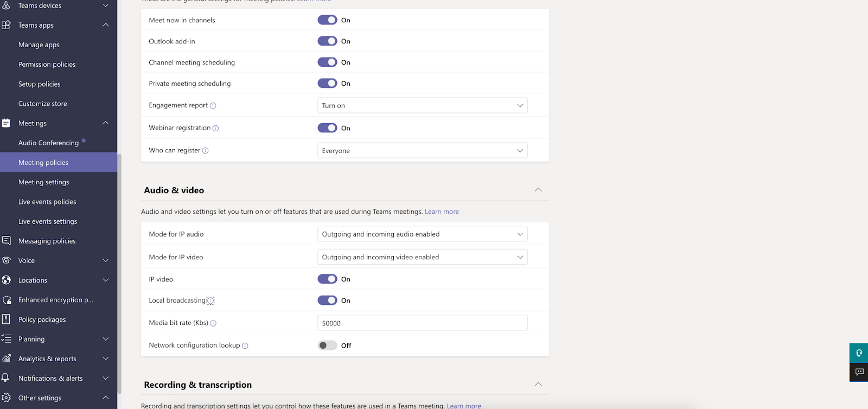Collapse the Recording & transcription section
The image size is (868, 409).
point(538,384)
